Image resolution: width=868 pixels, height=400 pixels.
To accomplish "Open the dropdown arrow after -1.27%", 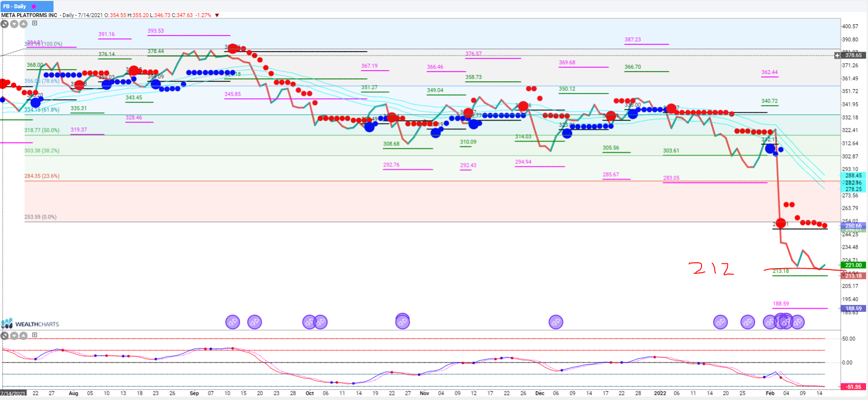I will (217, 15).
